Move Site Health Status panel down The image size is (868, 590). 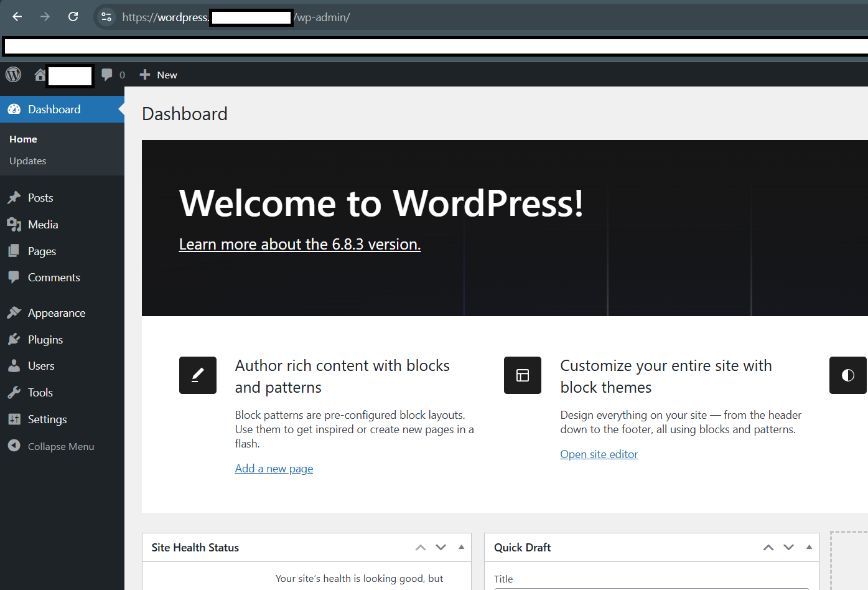[x=441, y=547]
